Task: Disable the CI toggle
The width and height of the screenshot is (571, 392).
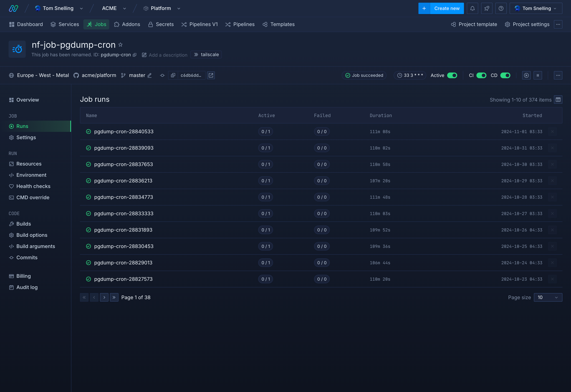Action: coord(481,75)
